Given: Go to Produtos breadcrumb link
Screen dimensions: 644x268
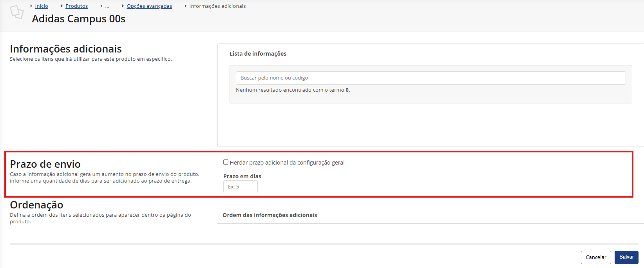Looking at the screenshot, I should 77,6.
